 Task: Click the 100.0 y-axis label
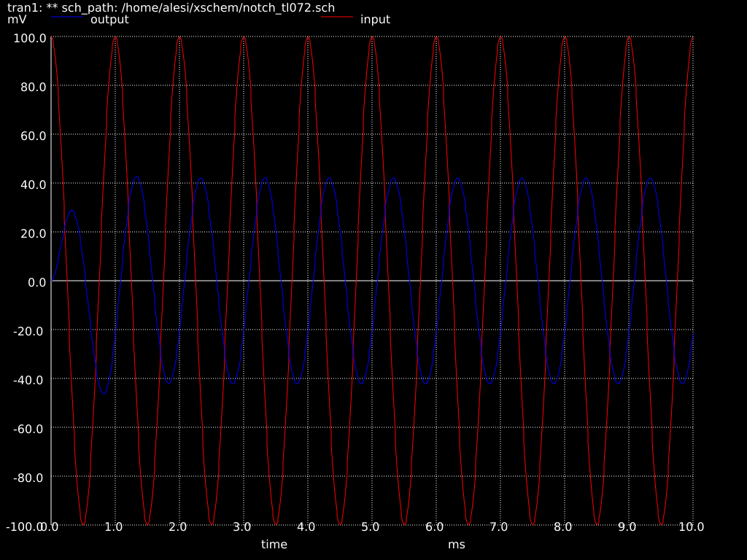tap(29, 38)
